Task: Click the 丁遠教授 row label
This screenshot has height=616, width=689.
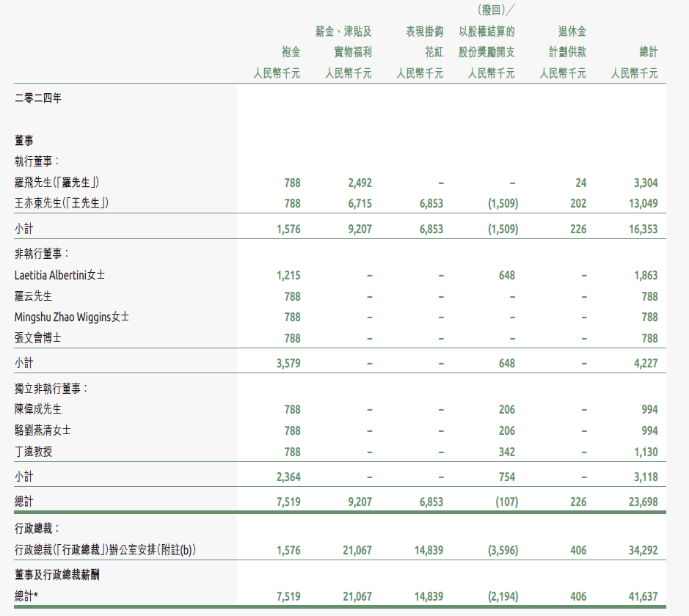Action: [34, 452]
